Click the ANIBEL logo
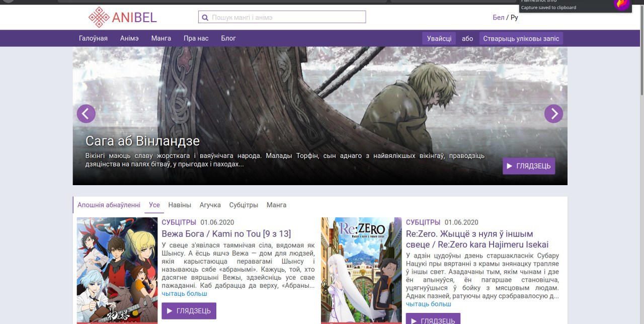 pos(123,17)
